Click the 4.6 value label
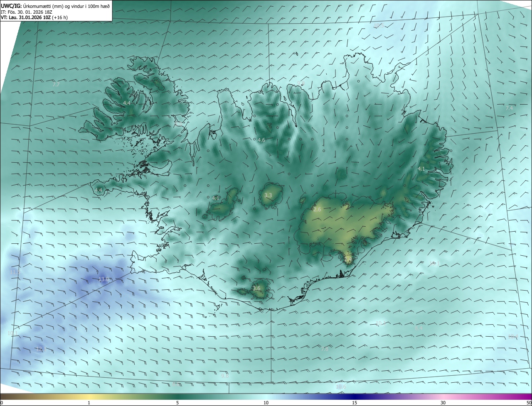This screenshot has height=406, width=532. tap(261, 140)
